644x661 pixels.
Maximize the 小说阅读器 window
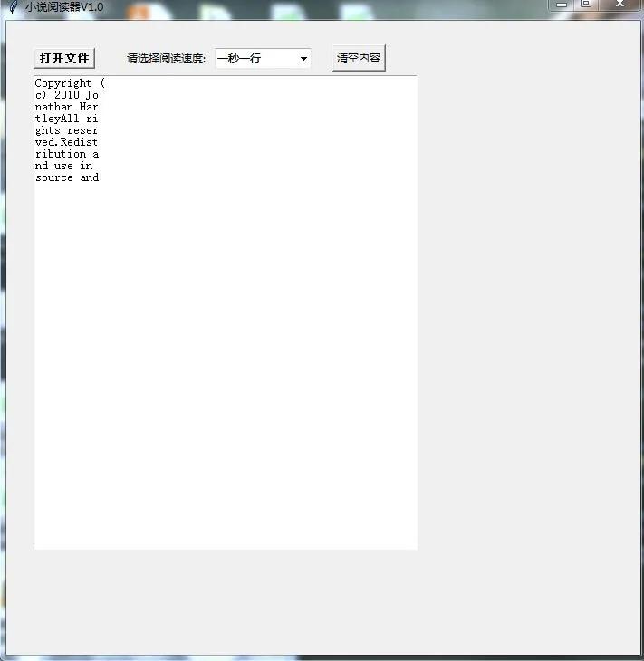[586, 5]
